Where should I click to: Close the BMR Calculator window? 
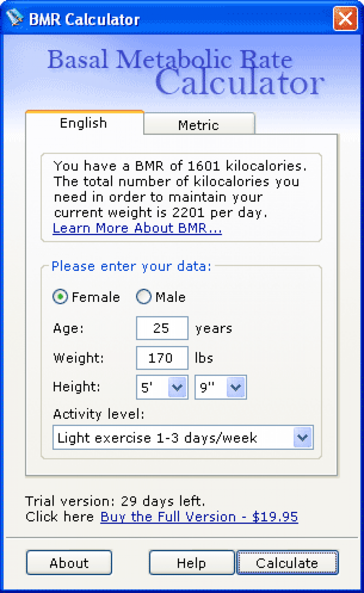345,19
